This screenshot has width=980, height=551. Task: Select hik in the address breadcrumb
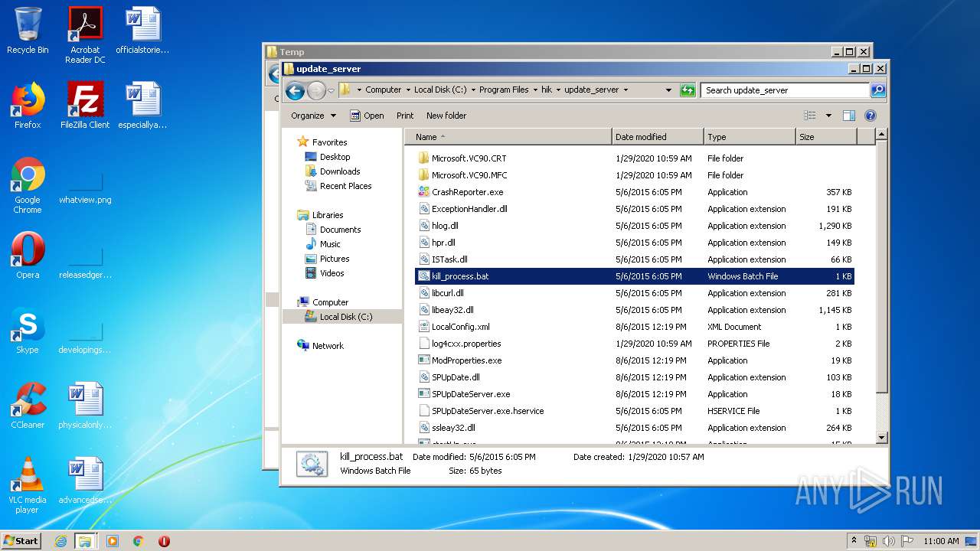547,90
